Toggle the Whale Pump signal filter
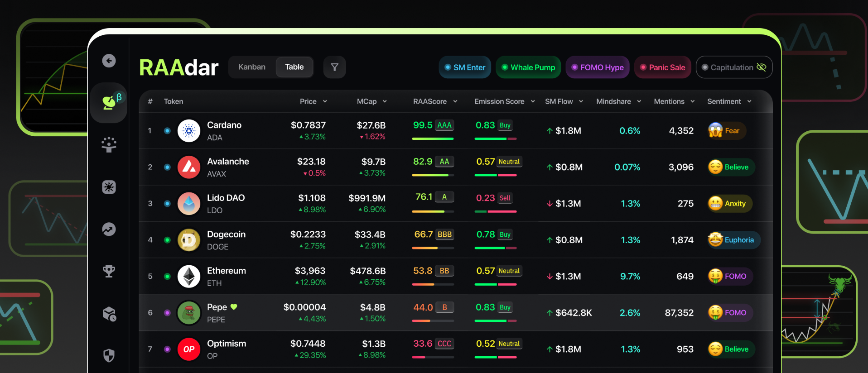The image size is (868, 373). pos(528,67)
